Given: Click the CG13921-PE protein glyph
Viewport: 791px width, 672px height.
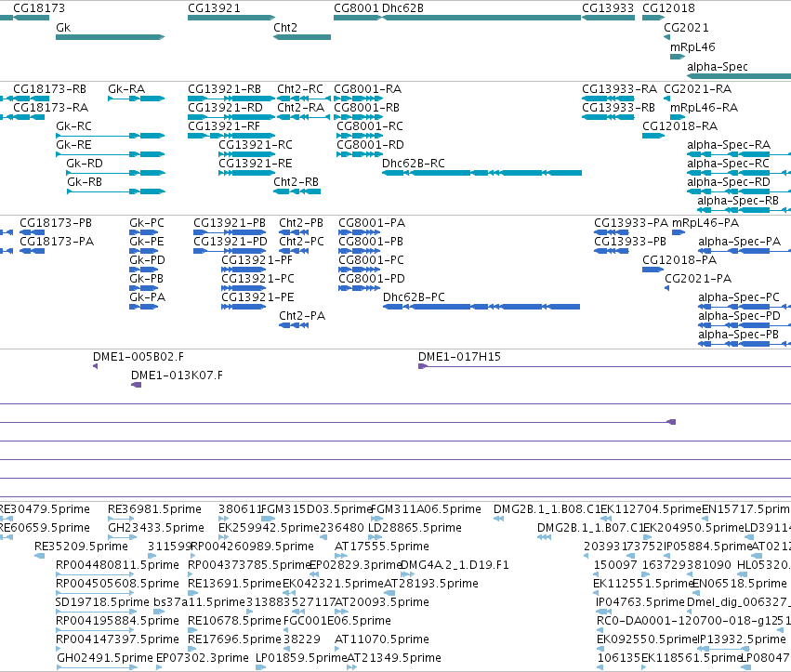Looking at the screenshot, I should (x=244, y=307).
